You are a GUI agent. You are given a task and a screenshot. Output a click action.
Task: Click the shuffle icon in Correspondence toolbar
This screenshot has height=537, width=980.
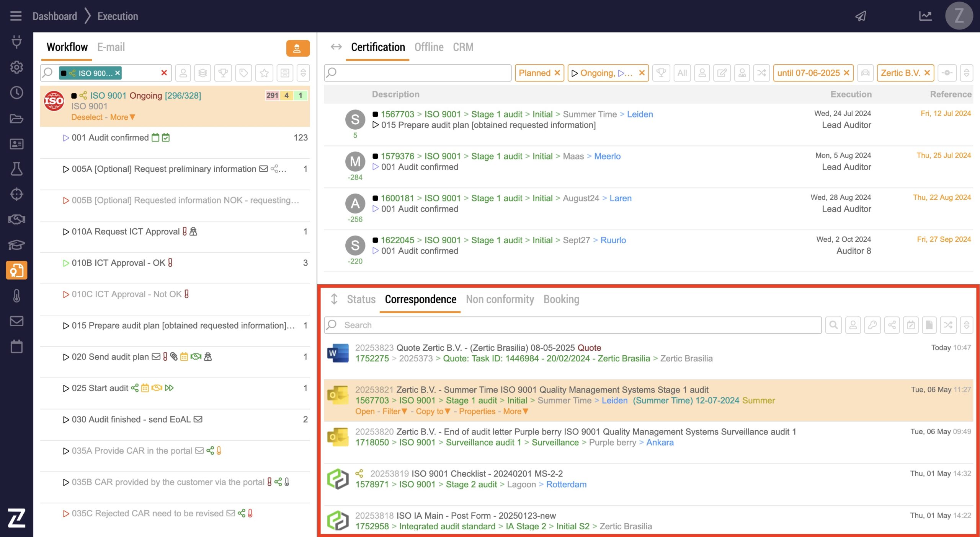(x=948, y=325)
